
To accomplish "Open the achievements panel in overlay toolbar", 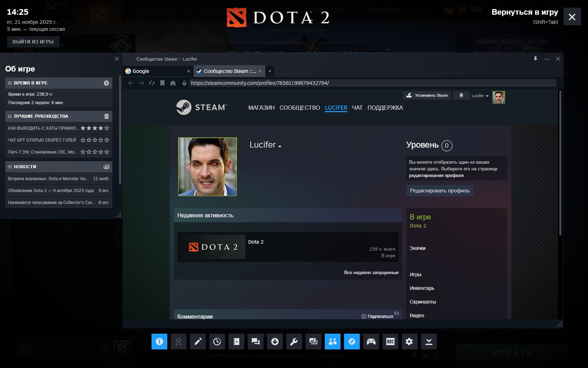I will pos(179,342).
